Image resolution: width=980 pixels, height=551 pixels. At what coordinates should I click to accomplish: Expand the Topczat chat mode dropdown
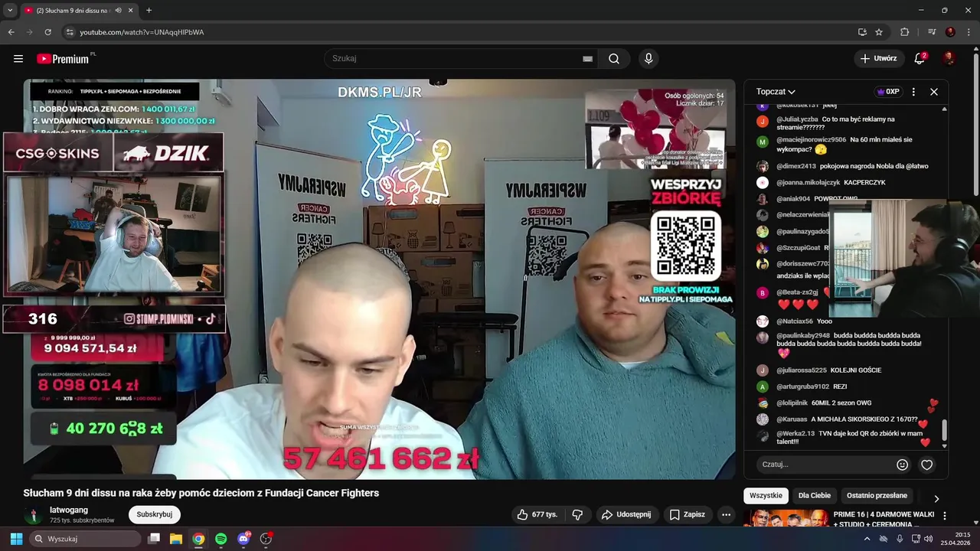pos(776,92)
